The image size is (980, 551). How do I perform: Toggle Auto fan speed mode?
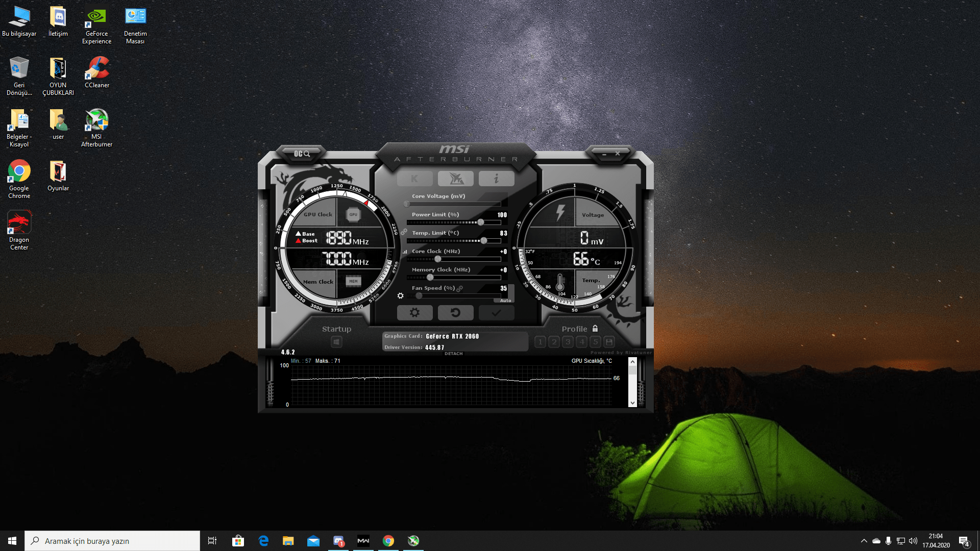point(505,300)
